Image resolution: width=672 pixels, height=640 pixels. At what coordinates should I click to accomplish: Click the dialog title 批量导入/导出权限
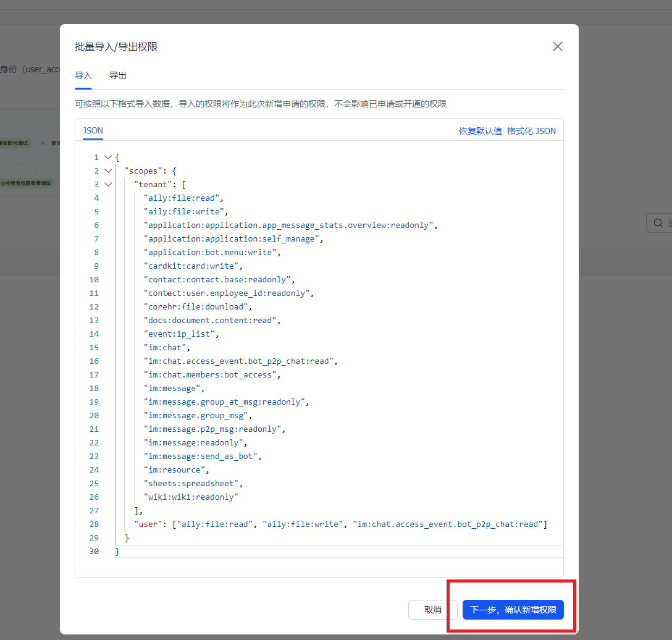(x=116, y=47)
